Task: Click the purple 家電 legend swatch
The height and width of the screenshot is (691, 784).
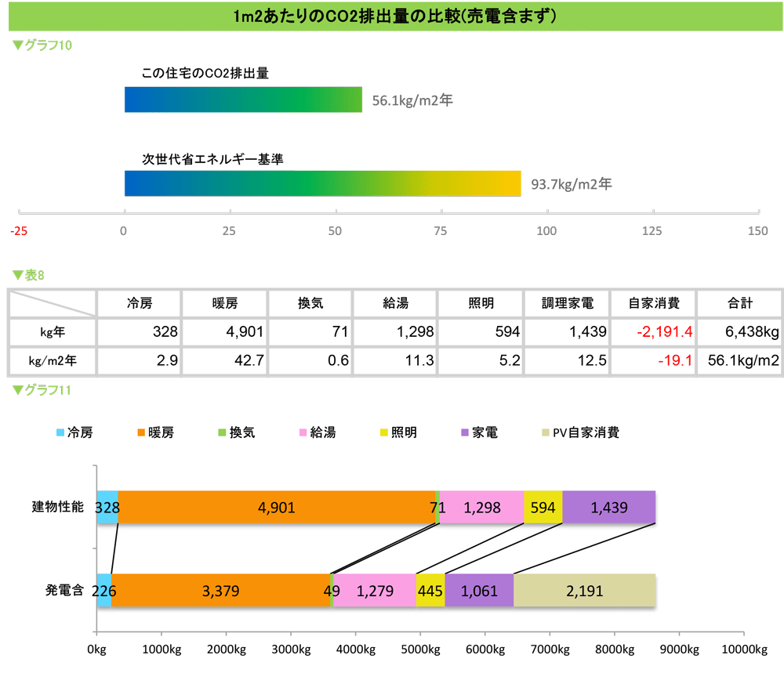Action: pos(465,432)
